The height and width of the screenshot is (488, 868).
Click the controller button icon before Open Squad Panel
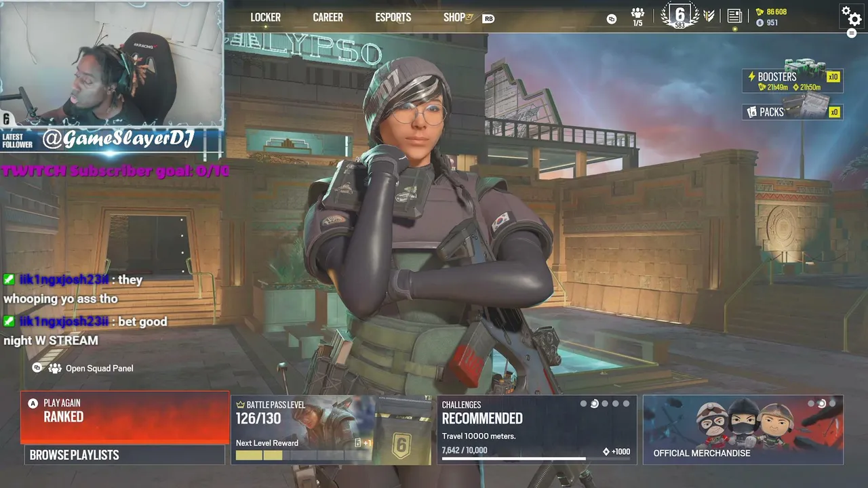[x=37, y=368]
